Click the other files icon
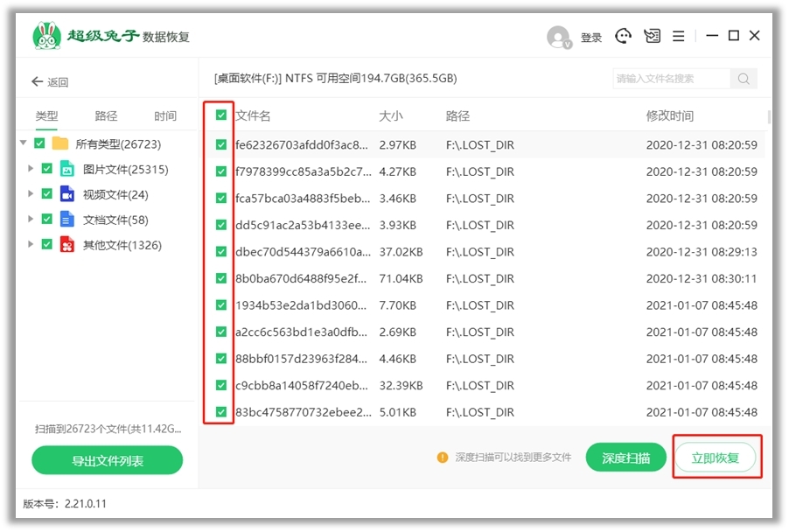Viewport: 789px width, 532px height. pyautogui.click(x=67, y=245)
